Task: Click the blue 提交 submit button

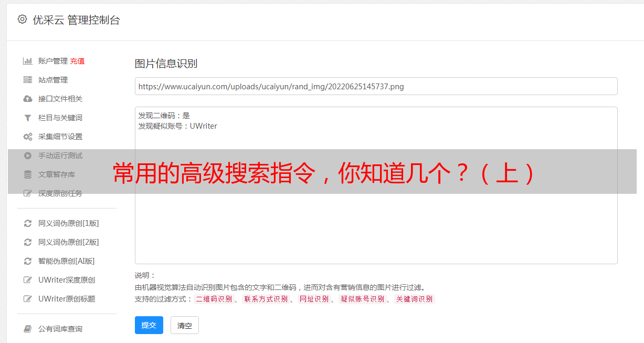Action: tap(149, 325)
